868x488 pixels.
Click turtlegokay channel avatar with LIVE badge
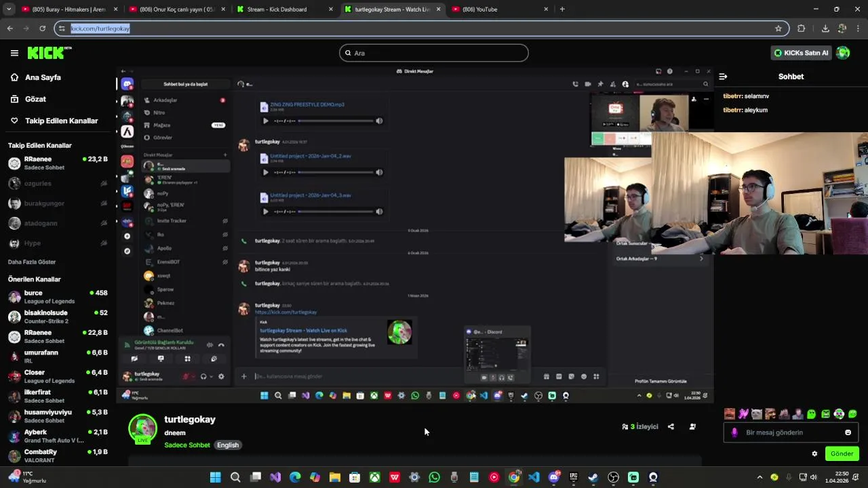click(142, 428)
